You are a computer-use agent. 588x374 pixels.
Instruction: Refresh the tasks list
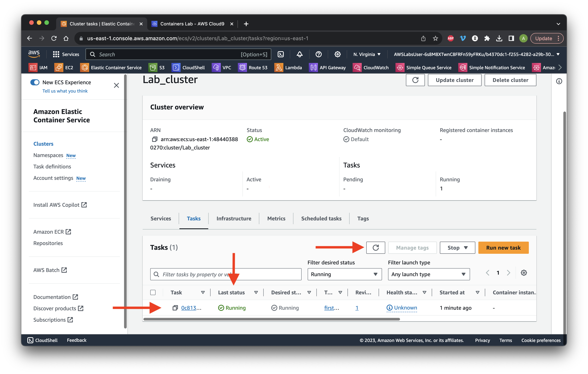click(376, 247)
